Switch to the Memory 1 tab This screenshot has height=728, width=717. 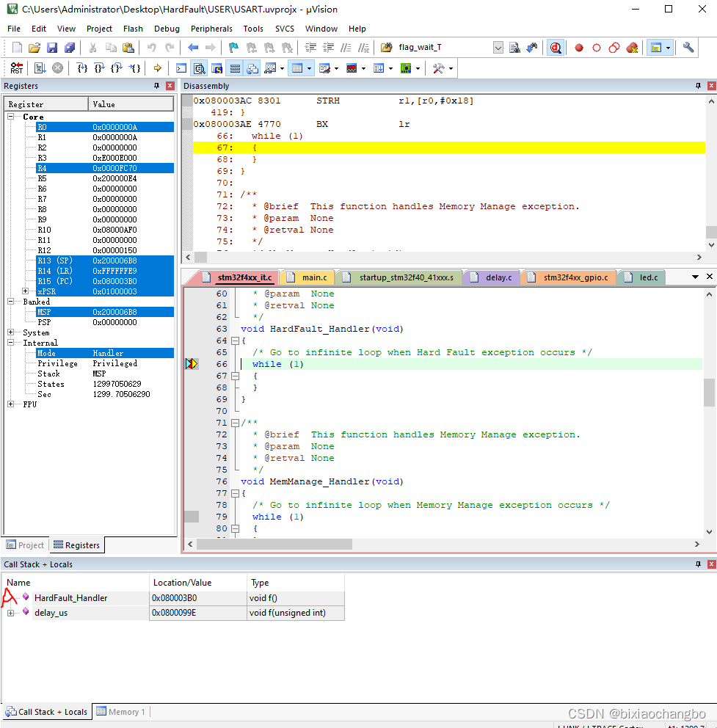pyautogui.click(x=121, y=712)
